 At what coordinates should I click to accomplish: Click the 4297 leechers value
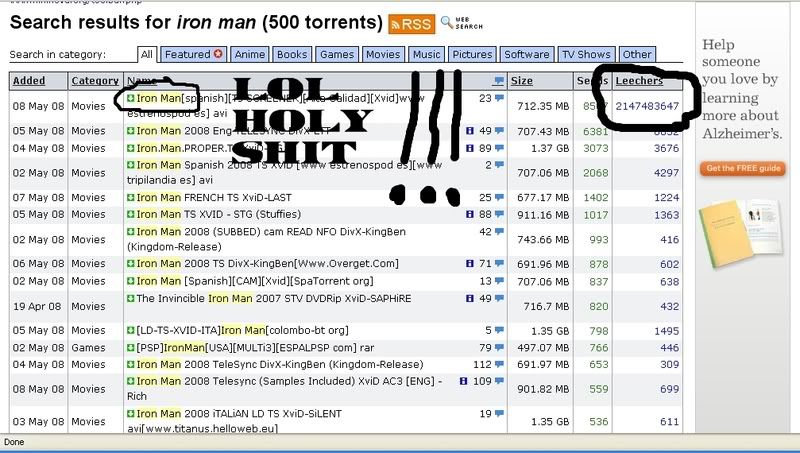coord(666,173)
